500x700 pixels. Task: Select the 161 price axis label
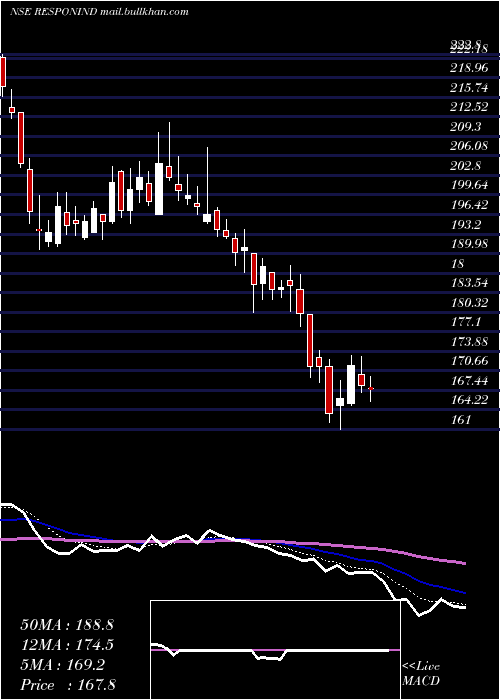[460, 419]
